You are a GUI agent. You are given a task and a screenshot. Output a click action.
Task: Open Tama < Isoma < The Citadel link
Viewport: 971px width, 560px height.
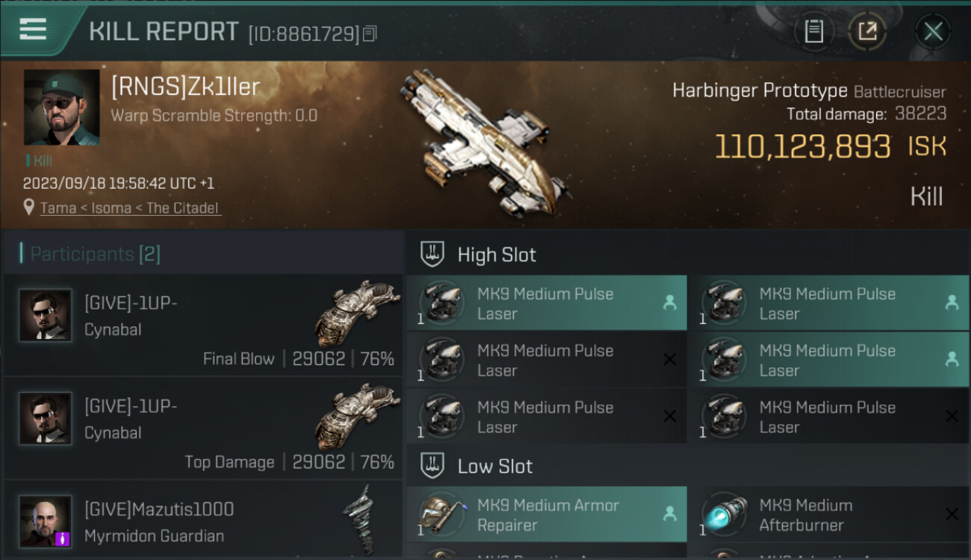pos(130,208)
